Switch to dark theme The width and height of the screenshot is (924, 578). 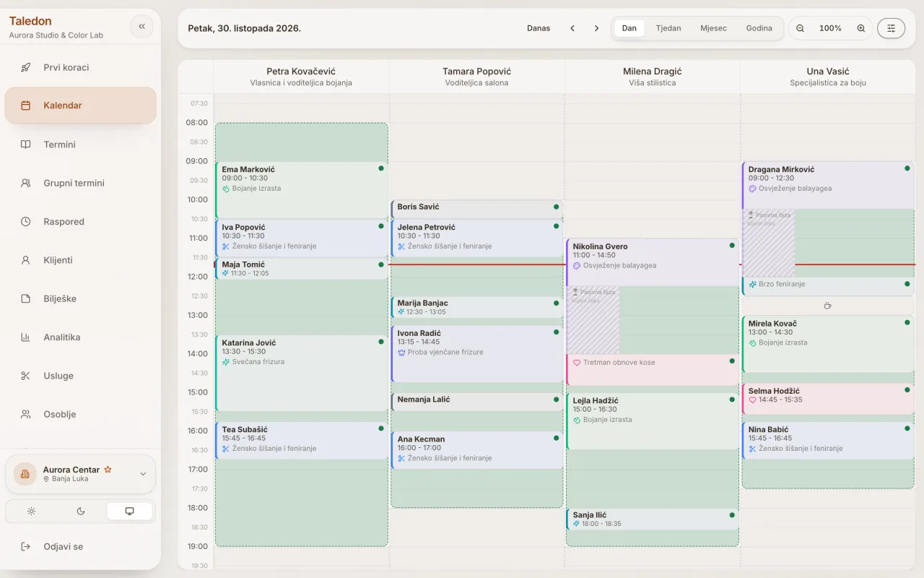click(x=81, y=512)
